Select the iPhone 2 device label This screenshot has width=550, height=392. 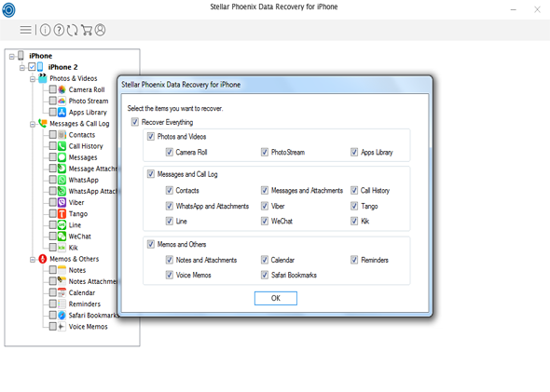62,67
